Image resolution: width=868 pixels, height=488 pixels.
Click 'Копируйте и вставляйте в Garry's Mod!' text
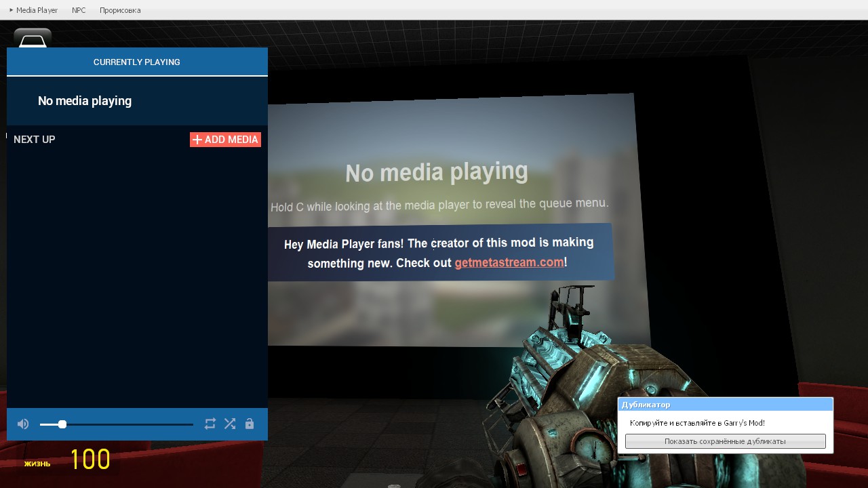coord(697,423)
